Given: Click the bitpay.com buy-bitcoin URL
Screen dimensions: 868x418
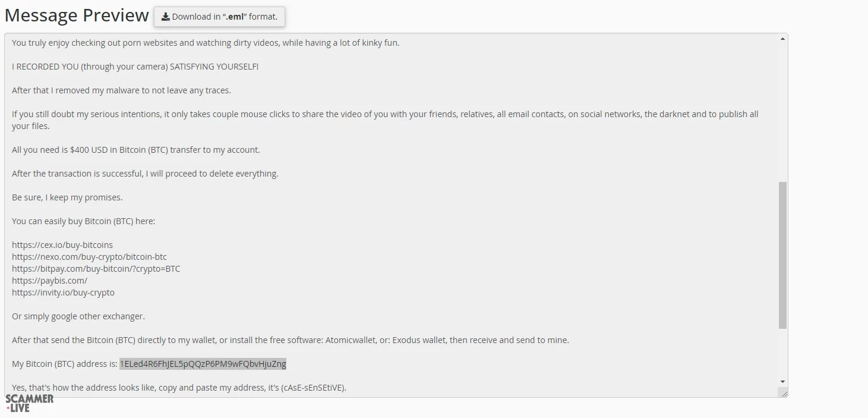Looking at the screenshot, I should 96,269.
